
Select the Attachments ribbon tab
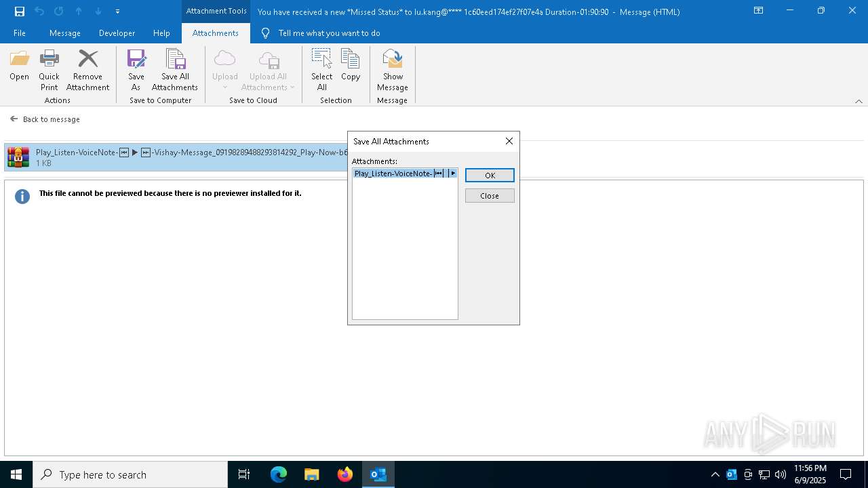(x=216, y=33)
